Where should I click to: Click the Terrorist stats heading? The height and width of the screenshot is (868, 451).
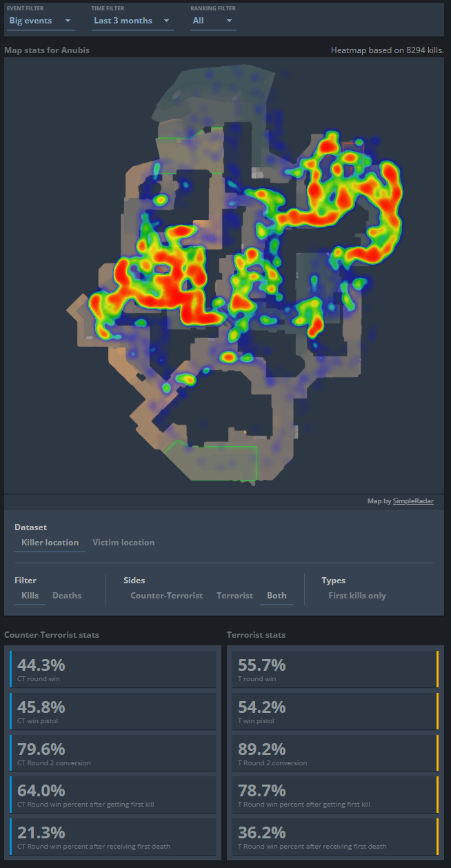[x=256, y=634]
